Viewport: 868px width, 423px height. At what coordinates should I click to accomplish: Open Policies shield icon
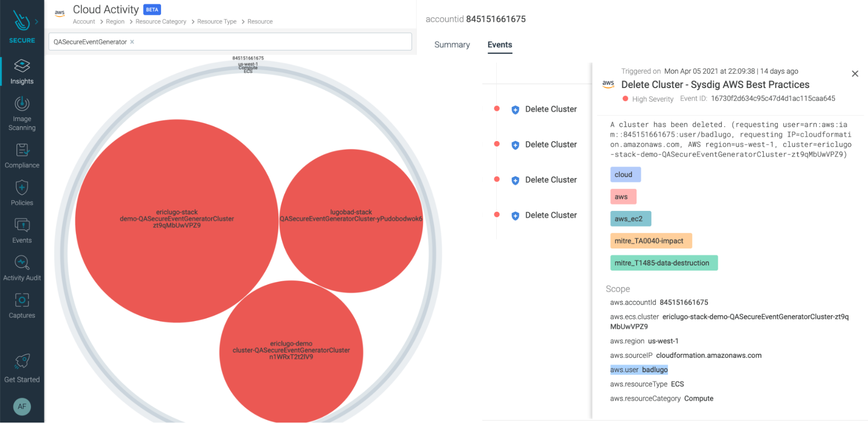22,187
